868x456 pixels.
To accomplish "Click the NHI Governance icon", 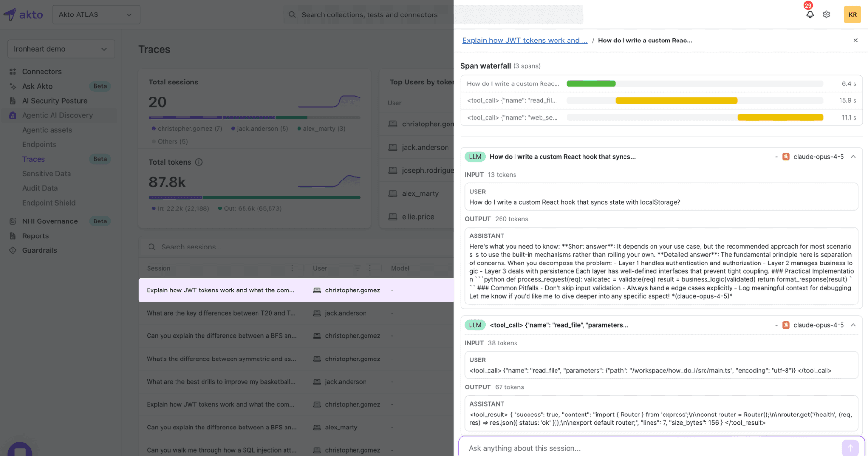I will pyautogui.click(x=13, y=221).
